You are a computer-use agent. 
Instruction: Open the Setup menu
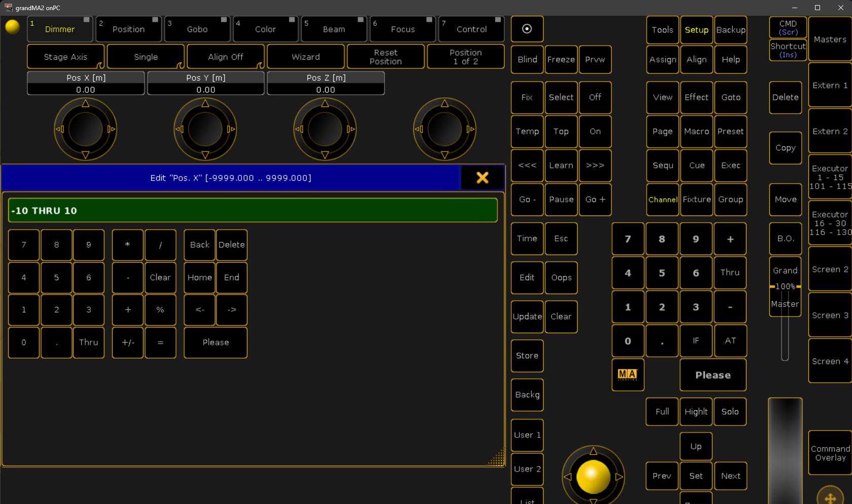(696, 29)
